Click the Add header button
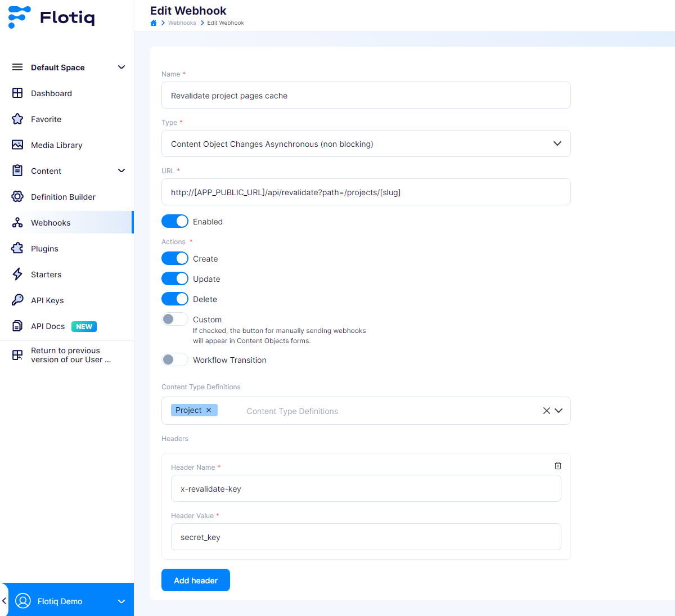The image size is (675, 616). (x=196, y=580)
